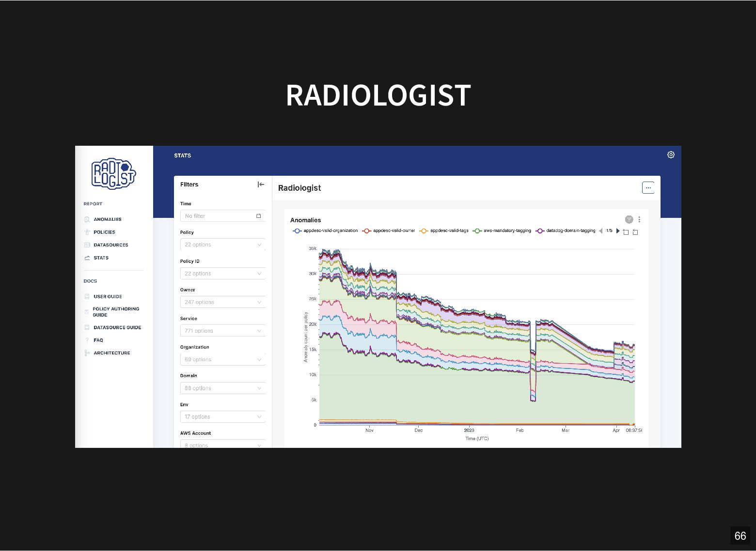Open the Organization 69 options dropdown
This screenshot has width=756, height=551.
pos(223,359)
